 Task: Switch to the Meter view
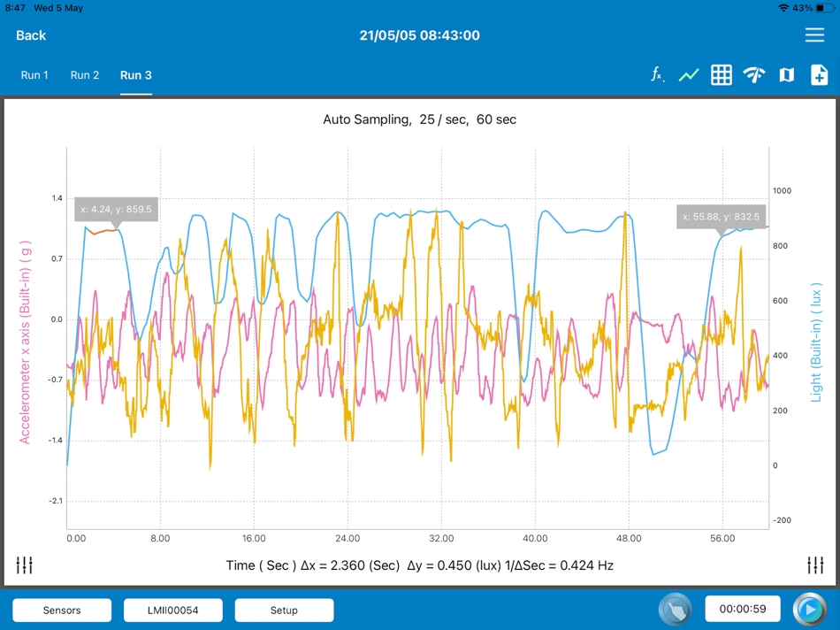(x=754, y=75)
